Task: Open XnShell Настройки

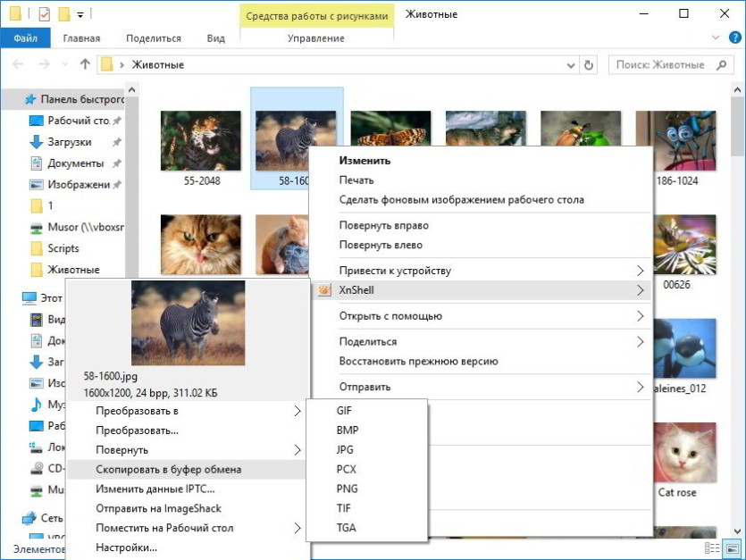Action: (x=126, y=547)
